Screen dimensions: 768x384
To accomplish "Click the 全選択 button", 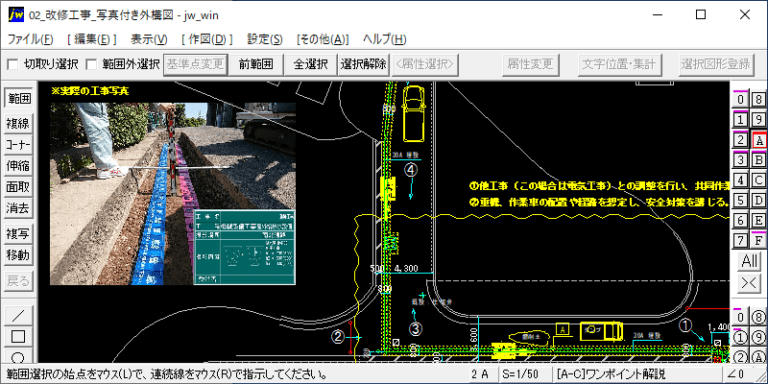I will tap(311, 64).
